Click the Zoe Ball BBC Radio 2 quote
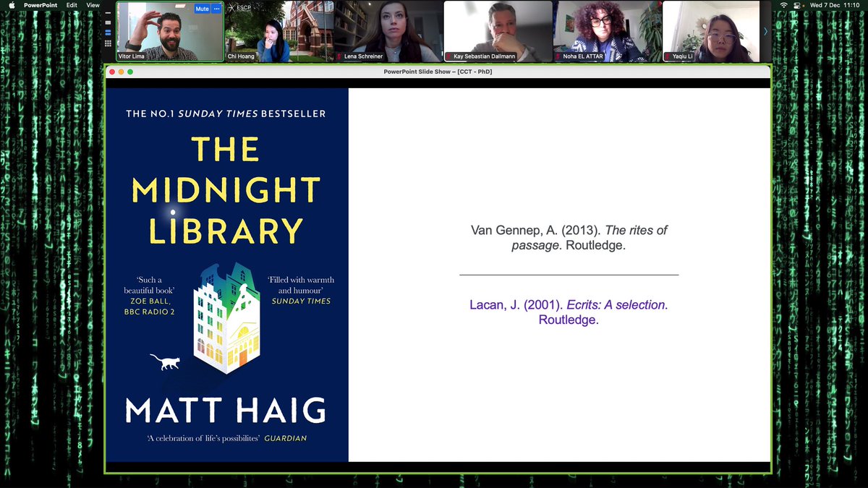The width and height of the screenshot is (868, 488). click(x=149, y=296)
